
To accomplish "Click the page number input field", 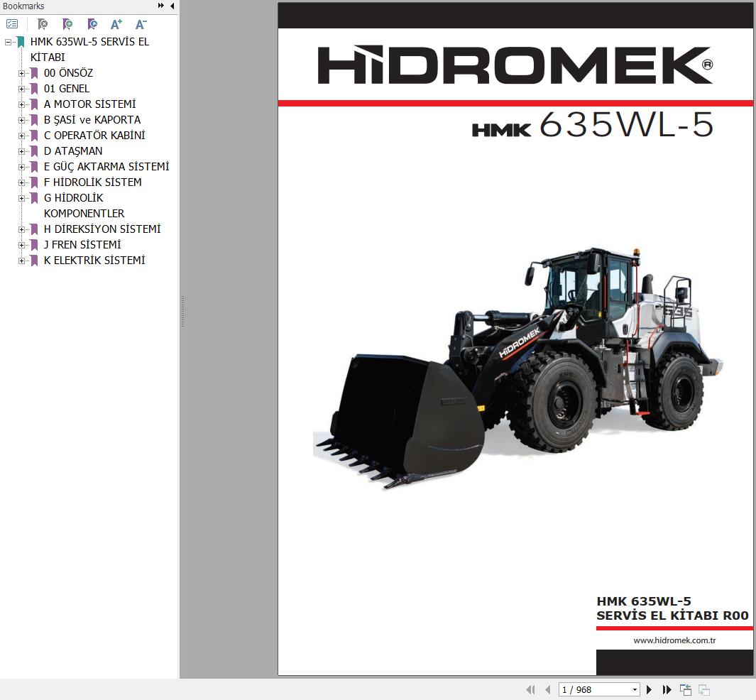I will pos(594,690).
